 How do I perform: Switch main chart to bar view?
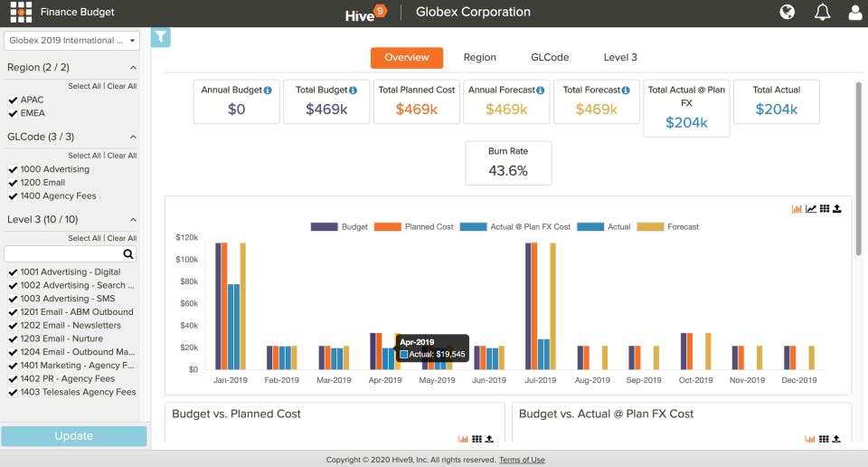coord(797,209)
